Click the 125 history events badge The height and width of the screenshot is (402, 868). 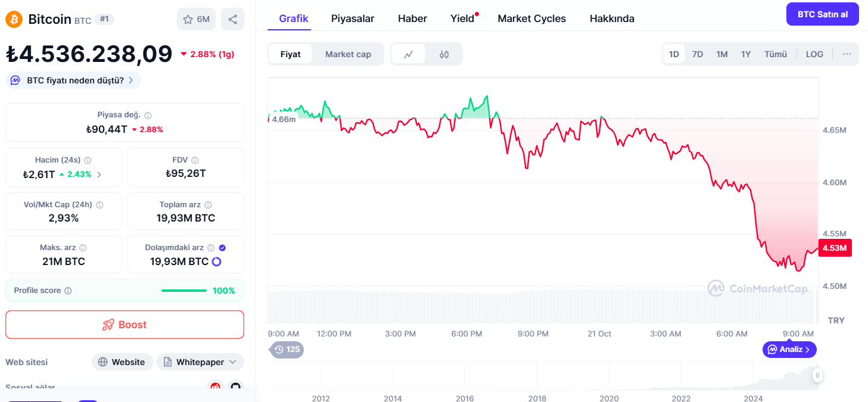pos(287,350)
